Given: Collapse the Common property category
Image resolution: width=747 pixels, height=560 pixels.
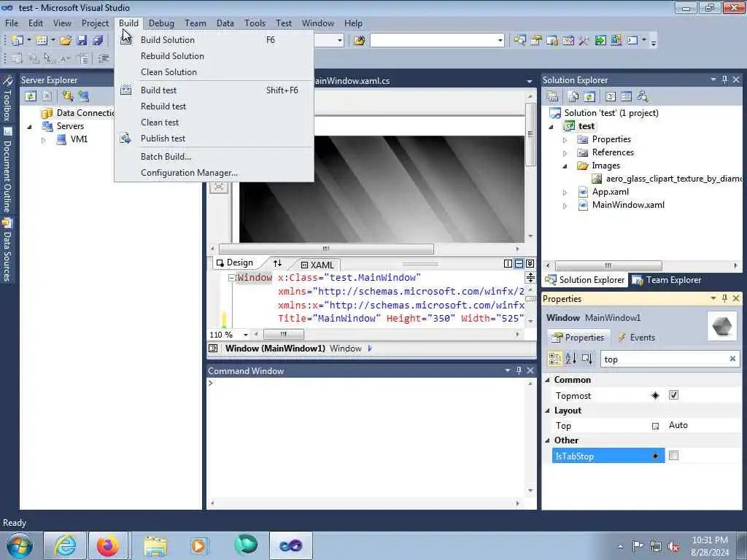Looking at the screenshot, I should pyautogui.click(x=547, y=380).
